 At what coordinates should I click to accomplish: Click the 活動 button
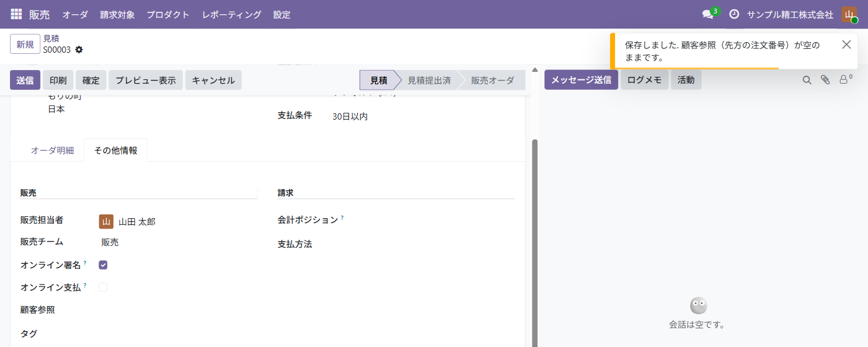tap(686, 80)
